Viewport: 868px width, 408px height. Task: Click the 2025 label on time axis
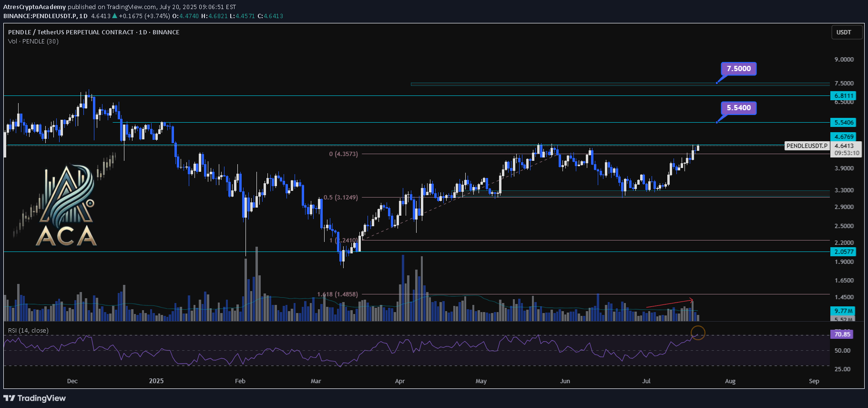[156, 381]
